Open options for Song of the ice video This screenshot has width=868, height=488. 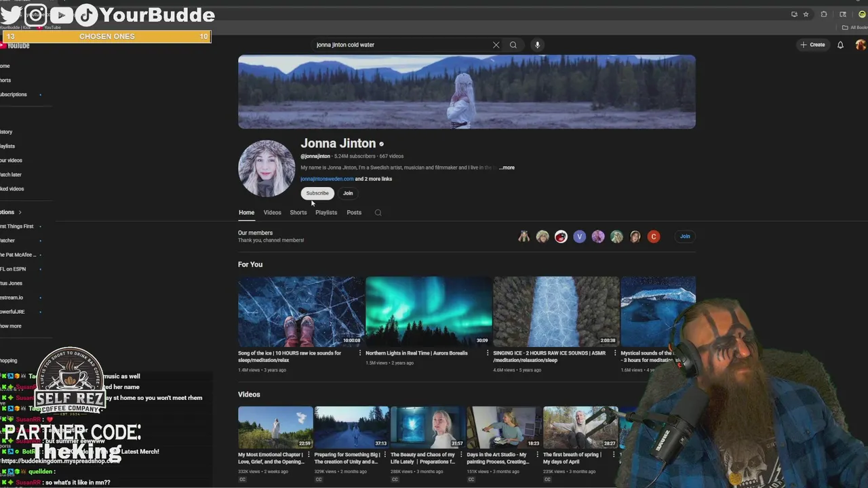[x=360, y=353]
